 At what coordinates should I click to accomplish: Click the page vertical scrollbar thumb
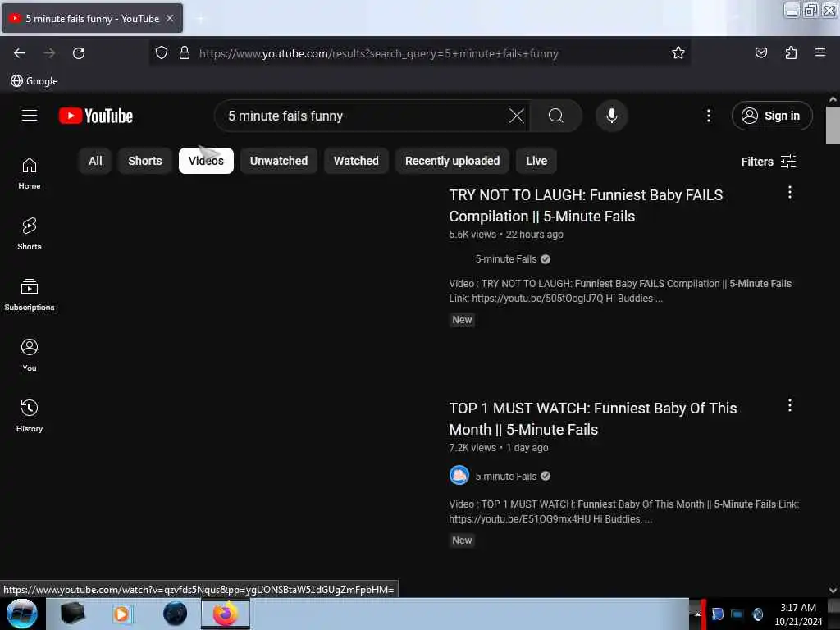(x=832, y=126)
